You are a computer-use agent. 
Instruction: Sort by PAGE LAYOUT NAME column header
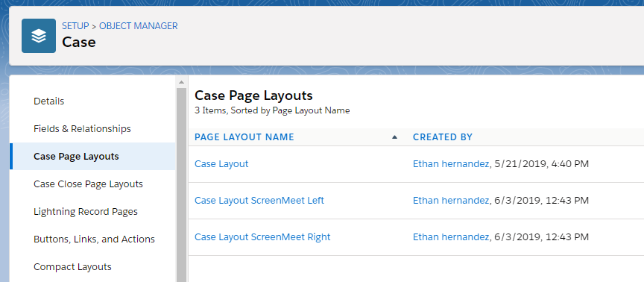coord(244,137)
